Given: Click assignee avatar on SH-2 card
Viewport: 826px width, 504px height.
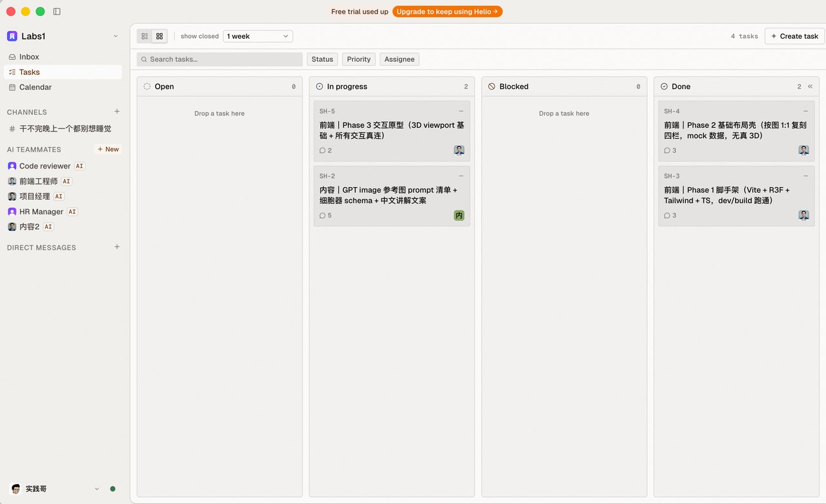Looking at the screenshot, I should tap(459, 216).
